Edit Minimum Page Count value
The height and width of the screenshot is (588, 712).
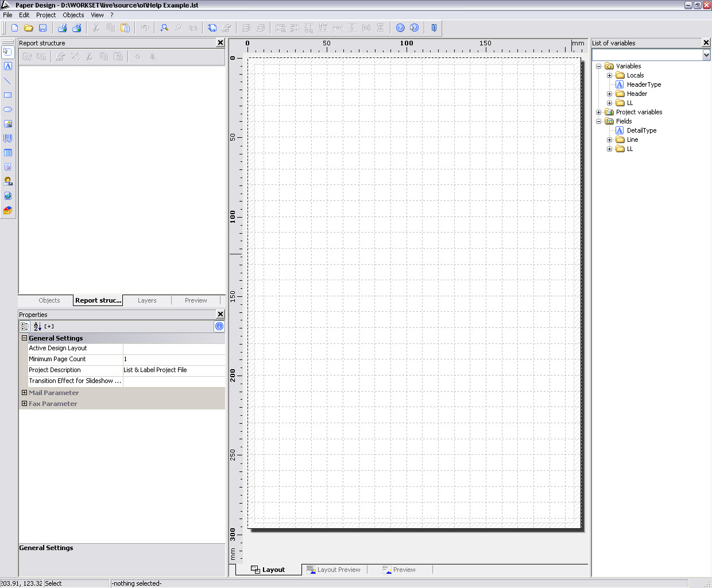(174, 359)
